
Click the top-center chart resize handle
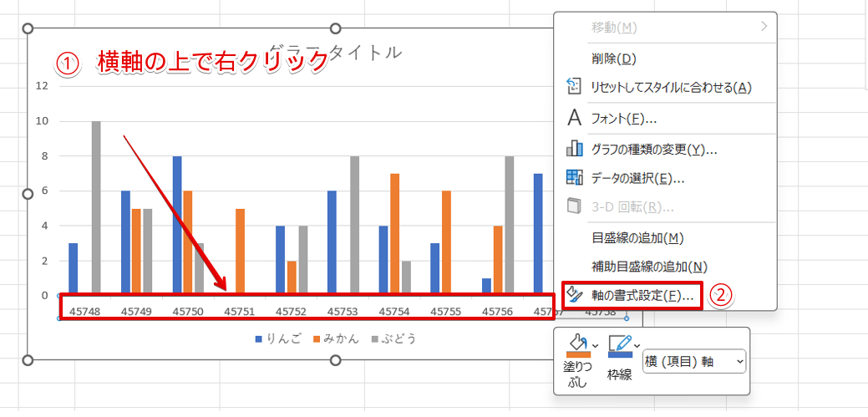(x=336, y=28)
